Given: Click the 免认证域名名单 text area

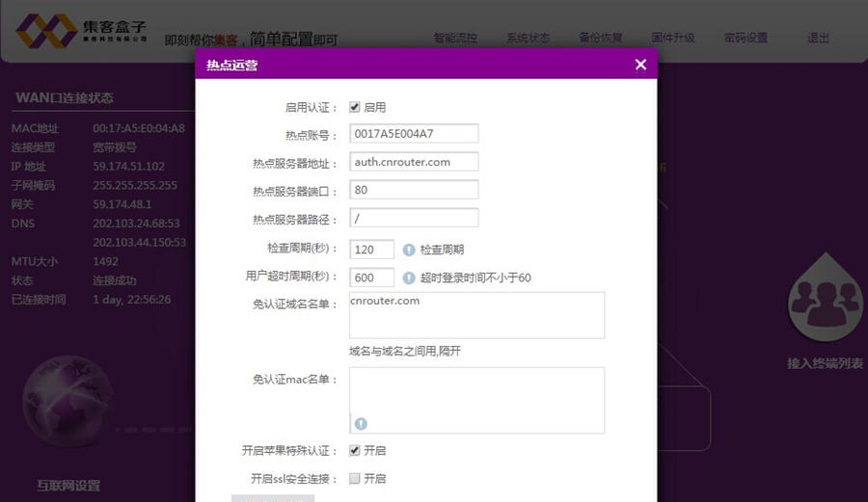Looking at the screenshot, I should pyautogui.click(x=476, y=315).
